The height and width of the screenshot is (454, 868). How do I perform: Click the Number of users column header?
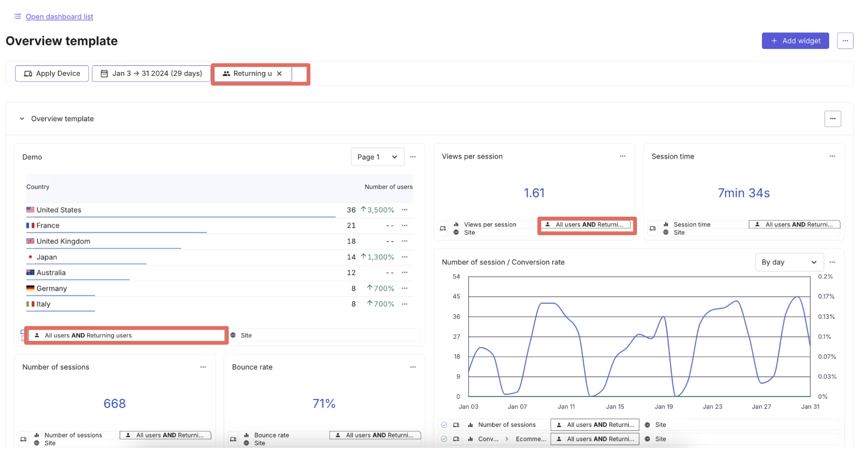(x=389, y=187)
